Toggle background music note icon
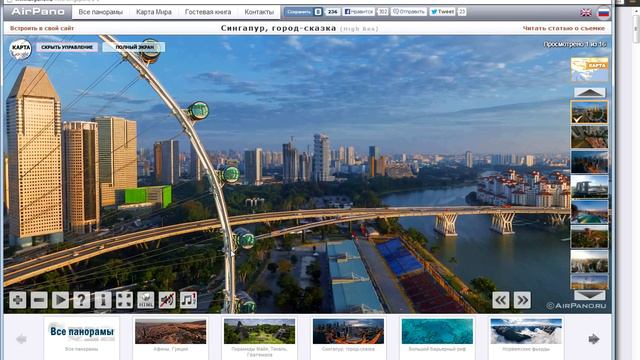 188,300
